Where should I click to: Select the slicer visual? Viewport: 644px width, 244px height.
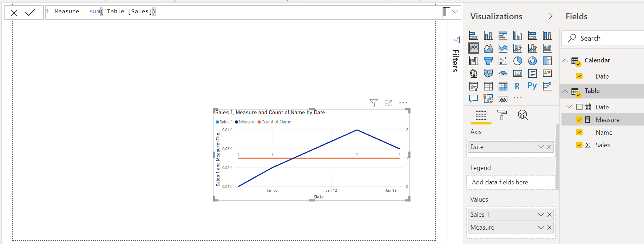click(x=473, y=86)
